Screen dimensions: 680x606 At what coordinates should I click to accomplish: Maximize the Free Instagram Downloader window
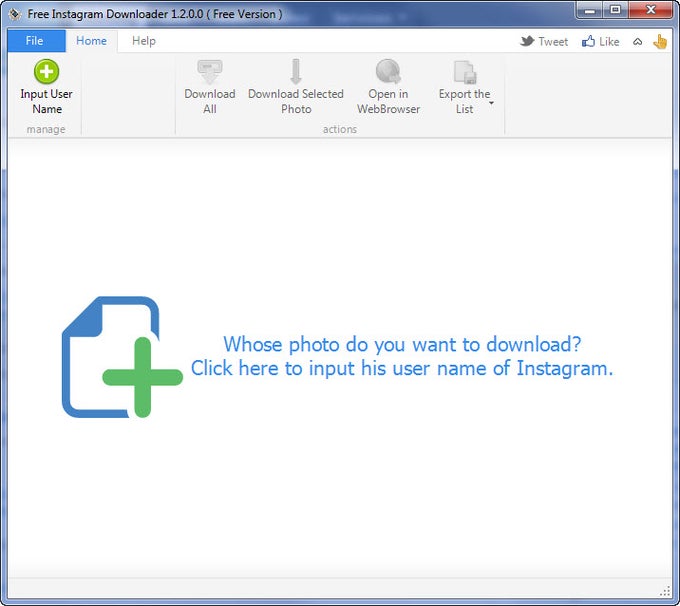tap(615, 10)
